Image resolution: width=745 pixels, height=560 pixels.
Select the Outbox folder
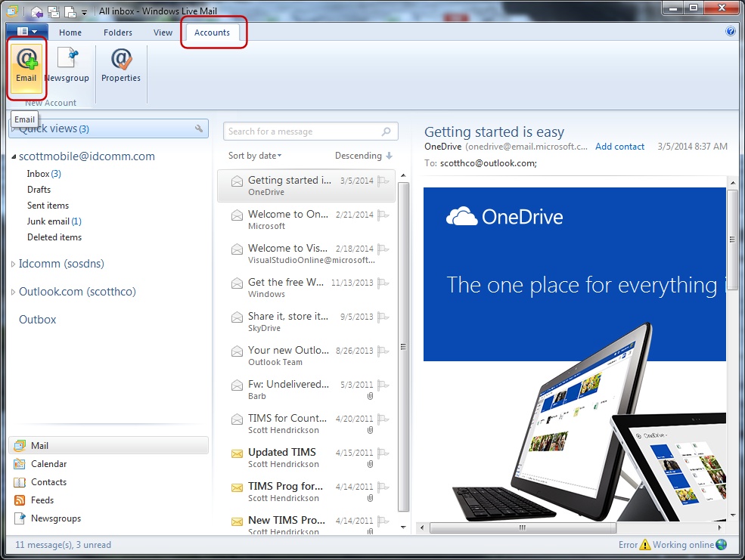click(x=38, y=320)
